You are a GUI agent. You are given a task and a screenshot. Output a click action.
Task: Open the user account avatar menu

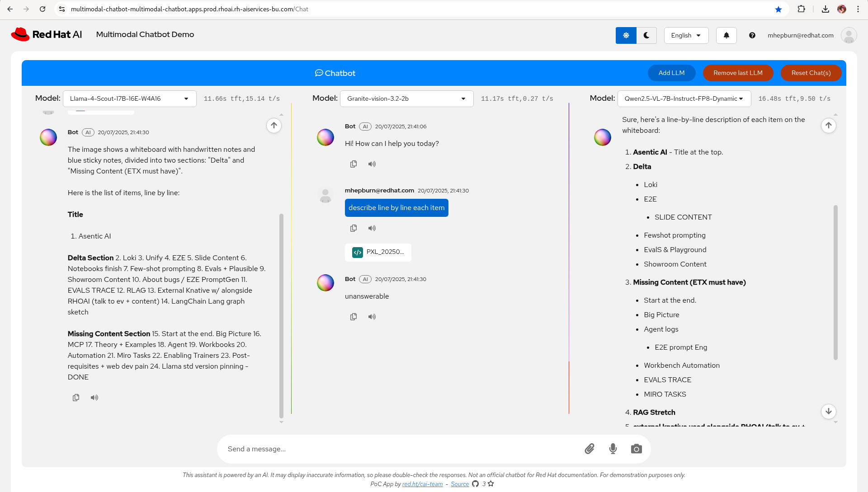click(849, 35)
